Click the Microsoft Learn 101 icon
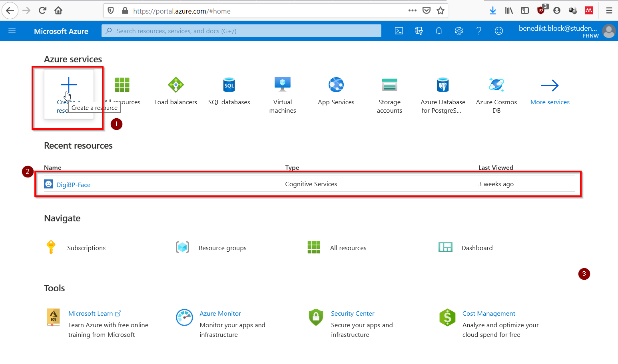Viewport: 618px width, 364px height. [53, 317]
